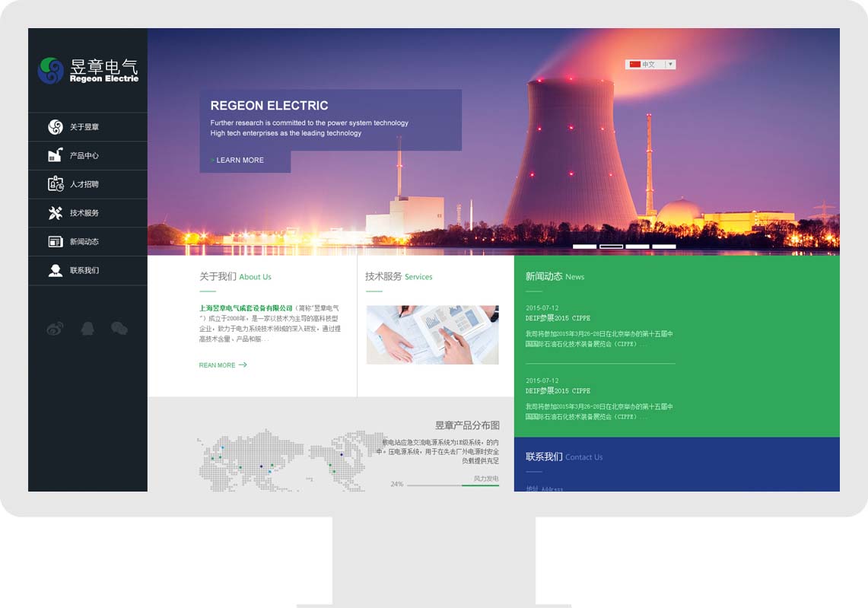868x608 pixels.
Task: Open the Weibo social icon
Action: [56, 329]
